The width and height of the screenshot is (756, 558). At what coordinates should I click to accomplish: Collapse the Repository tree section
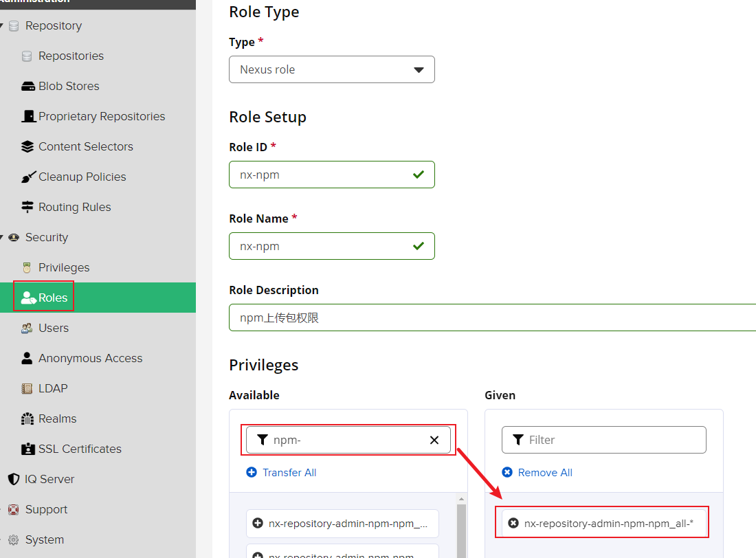1,25
